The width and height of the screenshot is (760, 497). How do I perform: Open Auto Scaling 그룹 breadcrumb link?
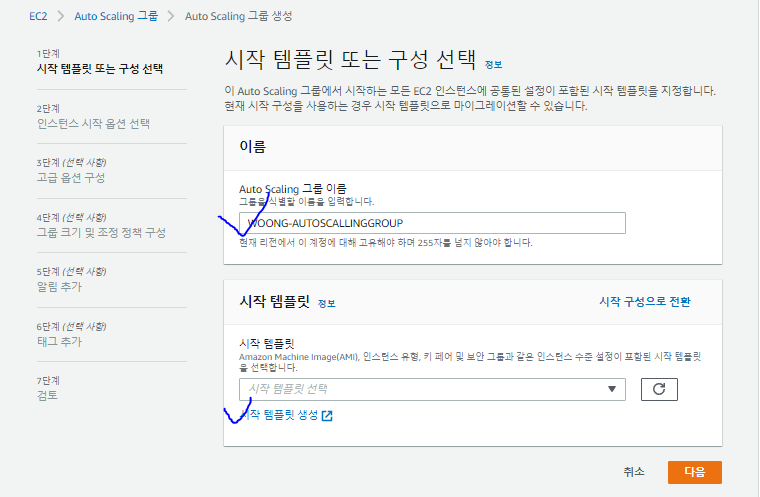pos(116,16)
